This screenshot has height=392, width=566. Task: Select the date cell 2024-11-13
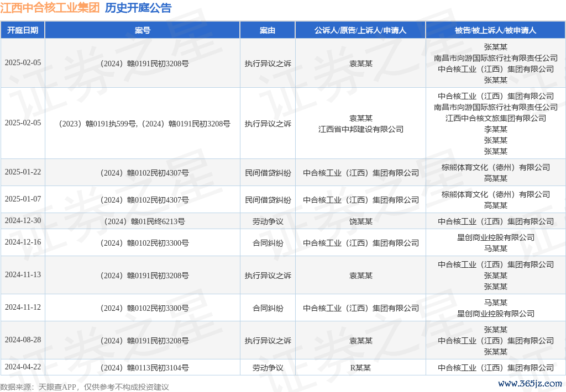[x=23, y=275]
